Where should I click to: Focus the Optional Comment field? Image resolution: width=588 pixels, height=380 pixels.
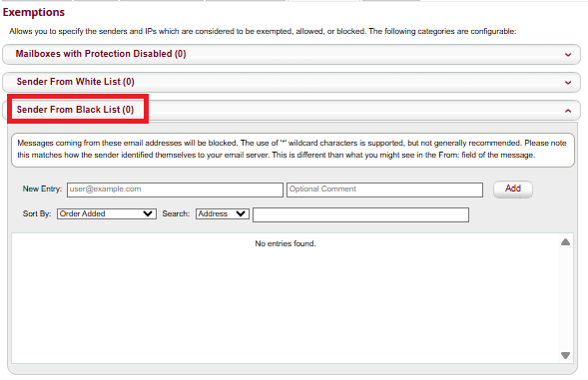point(384,190)
